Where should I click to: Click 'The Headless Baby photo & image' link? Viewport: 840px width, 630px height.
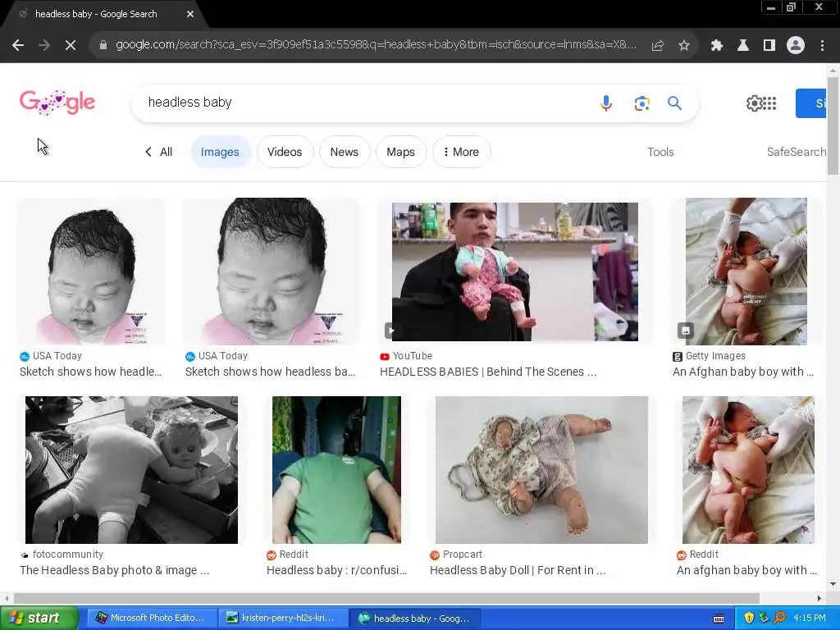(x=115, y=571)
